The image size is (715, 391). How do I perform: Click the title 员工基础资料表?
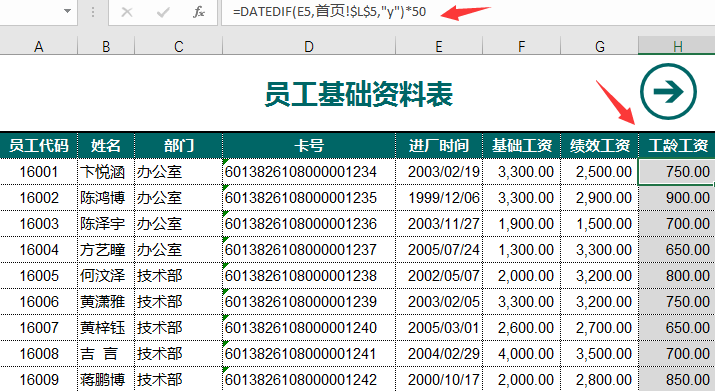click(358, 94)
